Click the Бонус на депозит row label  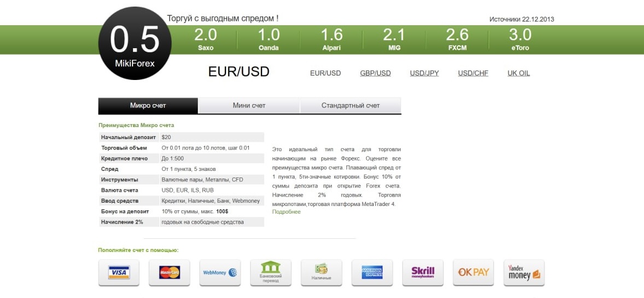(x=125, y=211)
